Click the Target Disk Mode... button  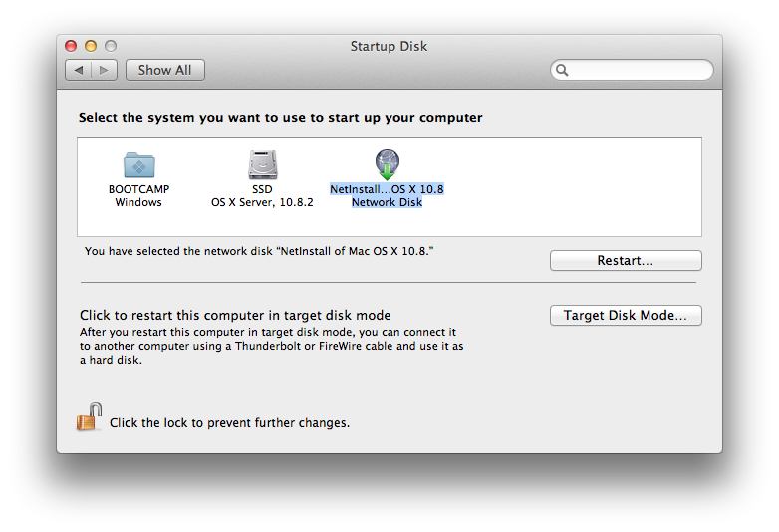626,316
